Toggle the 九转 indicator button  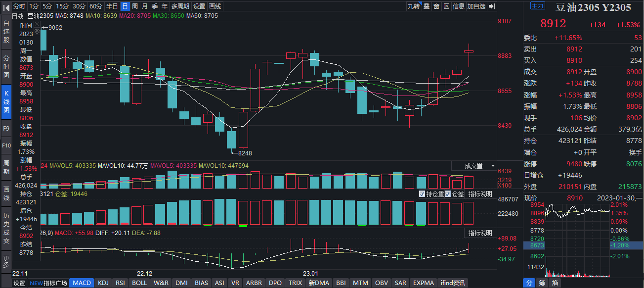click(413, 6)
